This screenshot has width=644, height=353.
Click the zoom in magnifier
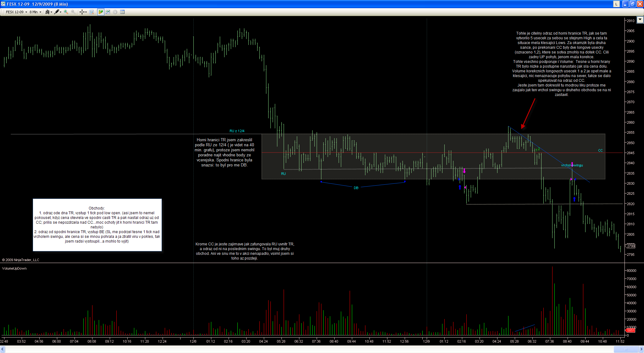[66, 12]
